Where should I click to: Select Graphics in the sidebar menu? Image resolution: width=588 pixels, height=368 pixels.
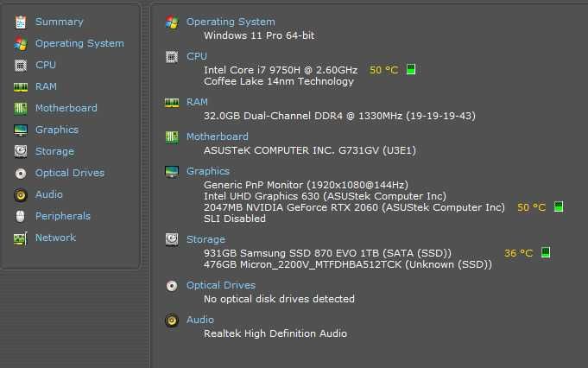(x=57, y=130)
